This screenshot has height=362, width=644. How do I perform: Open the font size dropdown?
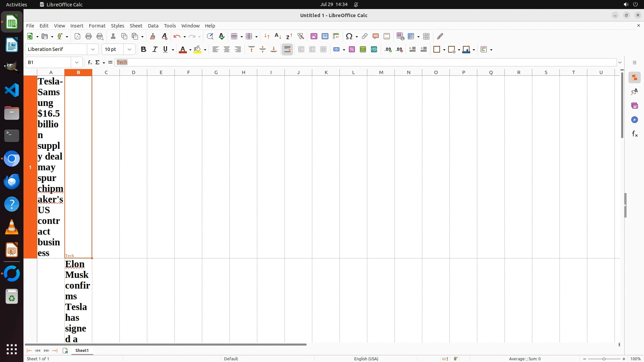point(129,49)
